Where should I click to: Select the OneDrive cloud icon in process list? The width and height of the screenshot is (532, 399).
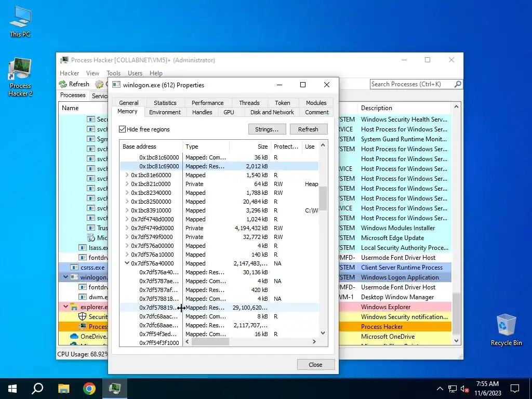(74, 337)
